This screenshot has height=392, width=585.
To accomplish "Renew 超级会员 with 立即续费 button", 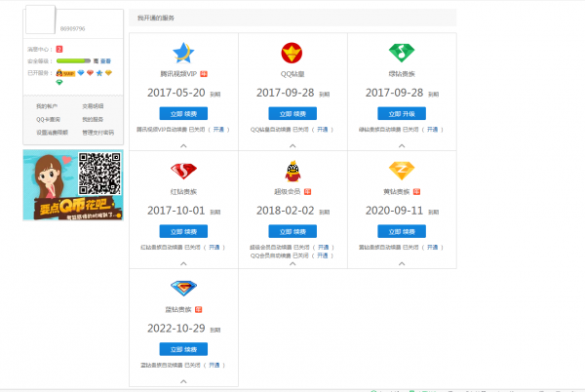I will (292, 231).
